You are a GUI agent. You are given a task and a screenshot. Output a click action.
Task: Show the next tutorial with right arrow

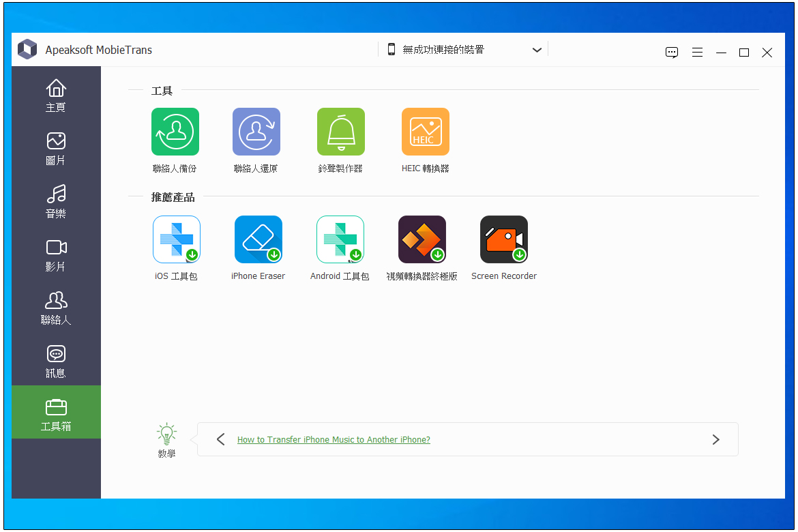715,439
